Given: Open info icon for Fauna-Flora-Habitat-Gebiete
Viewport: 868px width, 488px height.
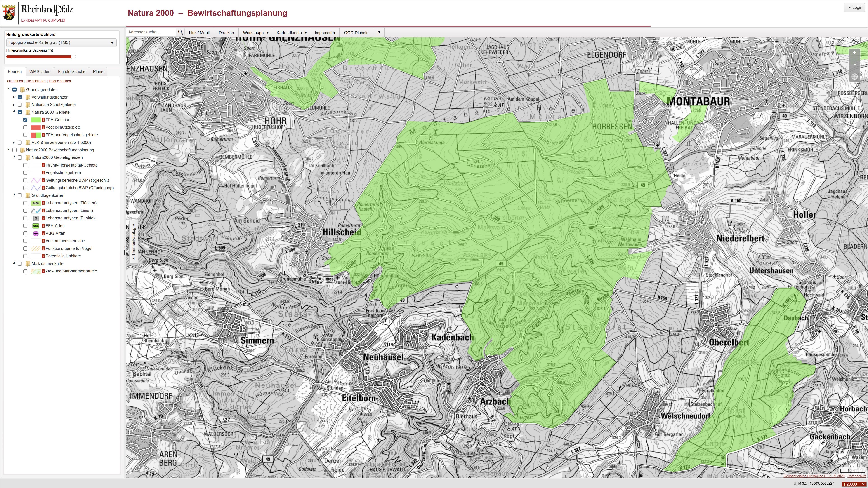Looking at the screenshot, I should click(43, 165).
